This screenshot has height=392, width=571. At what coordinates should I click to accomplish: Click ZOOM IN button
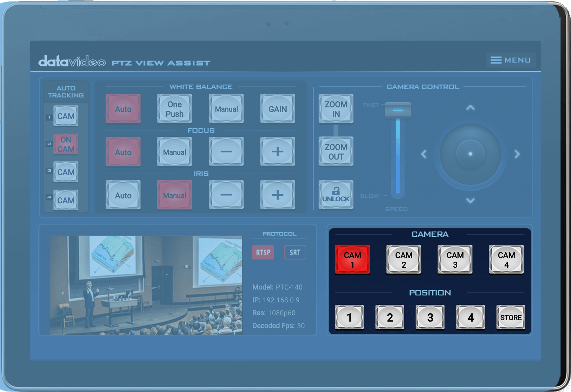tap(336, 109)
